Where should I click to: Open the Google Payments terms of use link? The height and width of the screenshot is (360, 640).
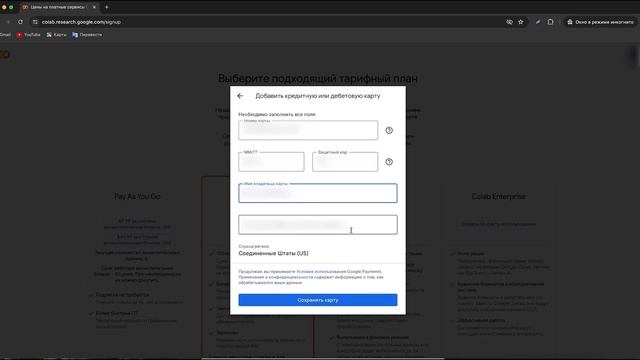(339, 271)
